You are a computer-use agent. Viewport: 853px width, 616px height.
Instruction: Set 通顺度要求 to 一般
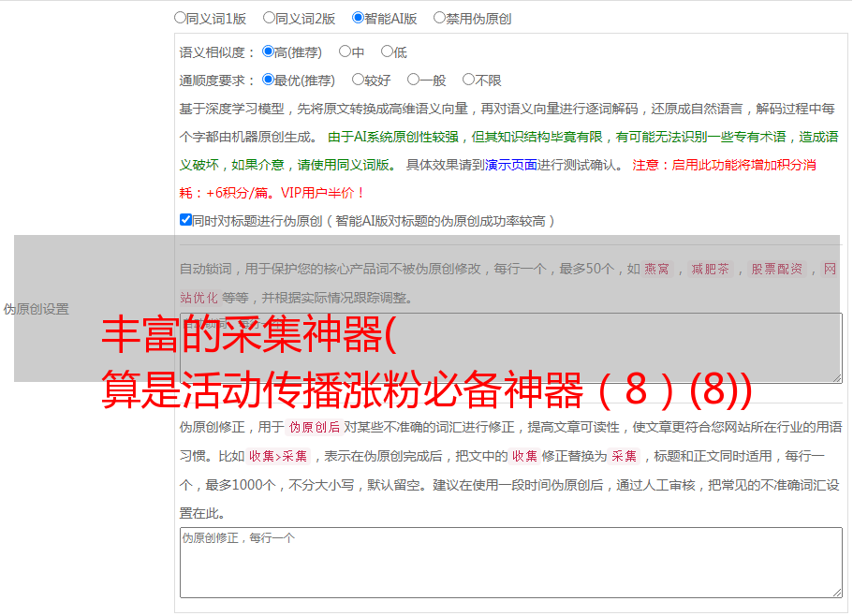coord(414,80)
